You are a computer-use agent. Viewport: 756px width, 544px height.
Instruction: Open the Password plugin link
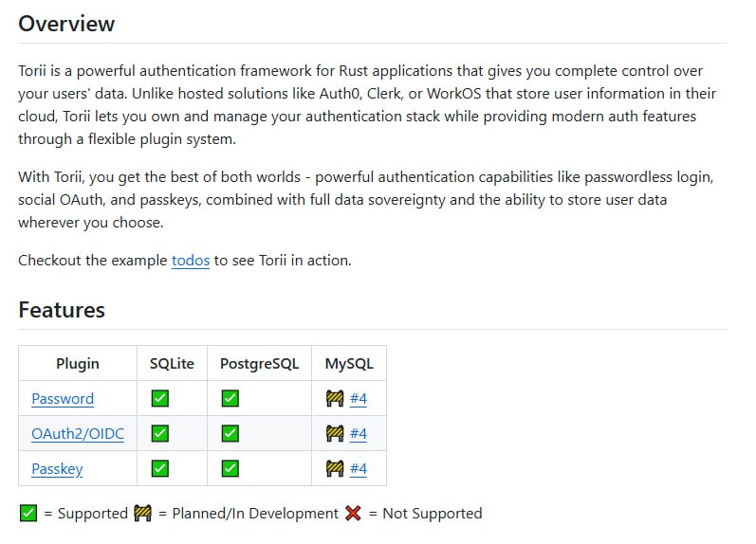point(63,399)
